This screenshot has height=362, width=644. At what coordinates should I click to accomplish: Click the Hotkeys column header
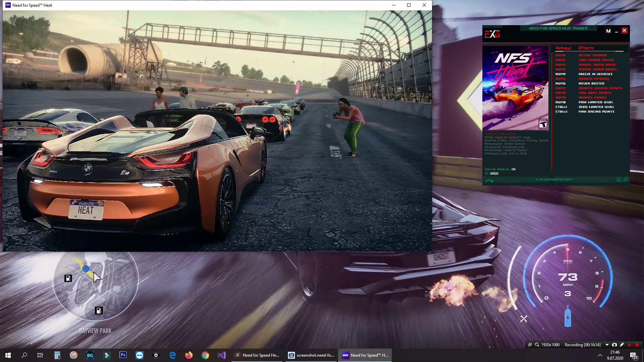coord(563,48)
